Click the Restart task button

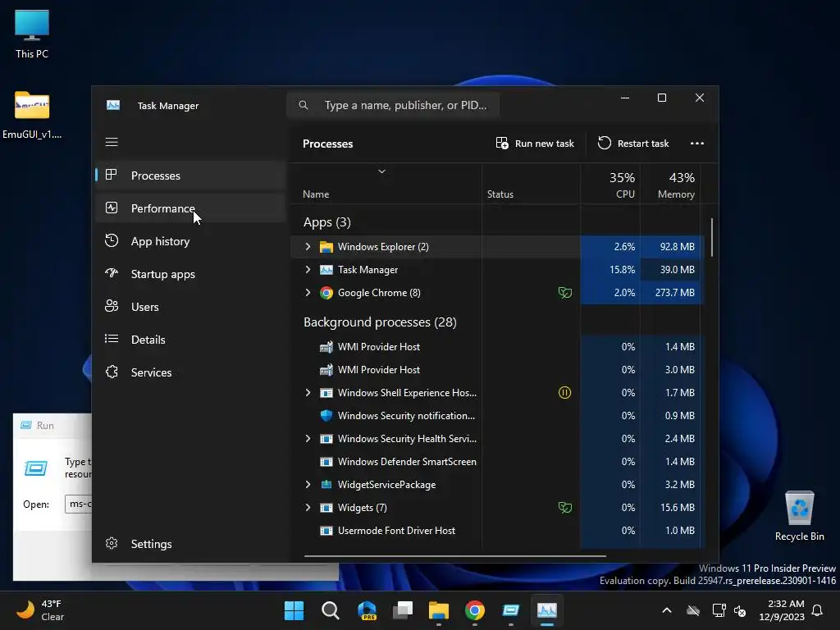click(633, 144)
